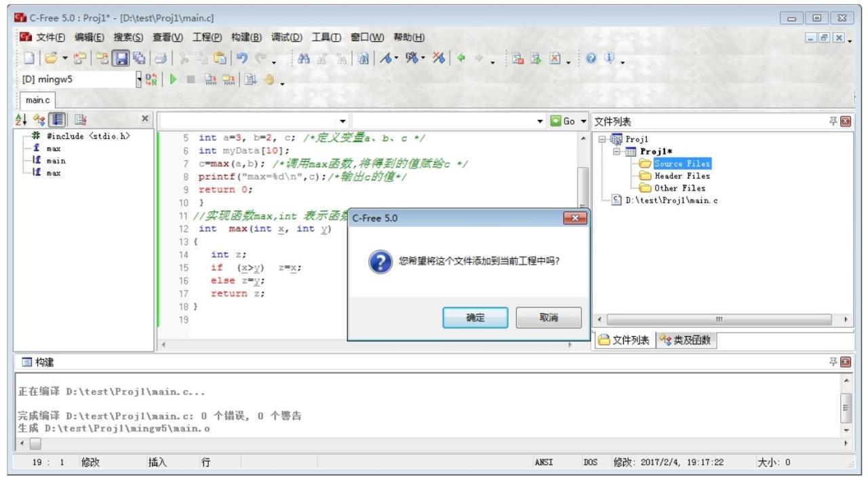Open the 构建 (Build) menu
This screenshot has width=868, height=479.
pos(246,37)
